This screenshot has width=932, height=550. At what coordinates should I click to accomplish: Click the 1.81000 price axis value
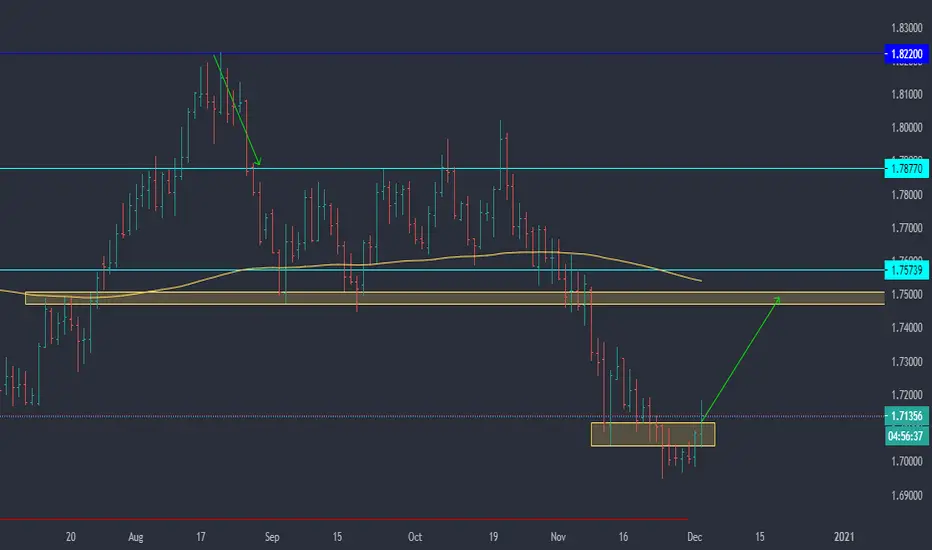point(906,94)
